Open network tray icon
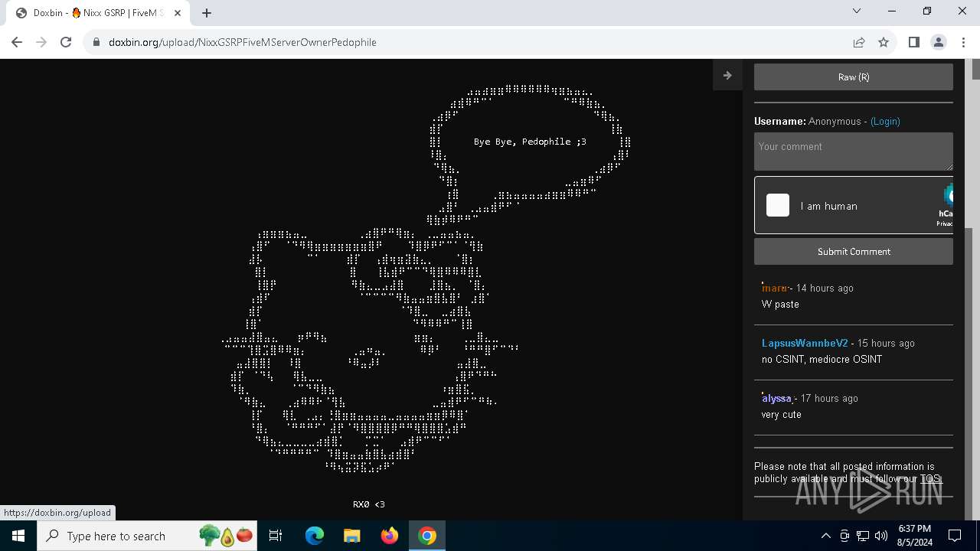The image size is (980, 551). click(863, 536)
